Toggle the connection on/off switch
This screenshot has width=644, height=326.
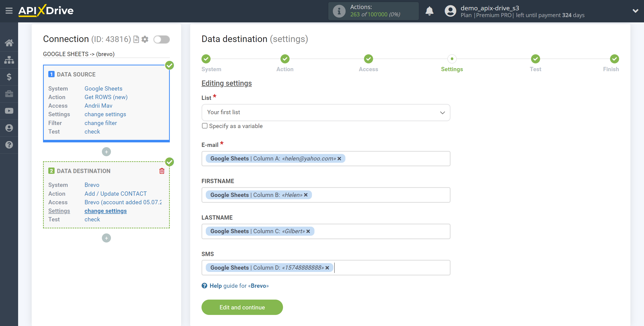tap(162, 39)
